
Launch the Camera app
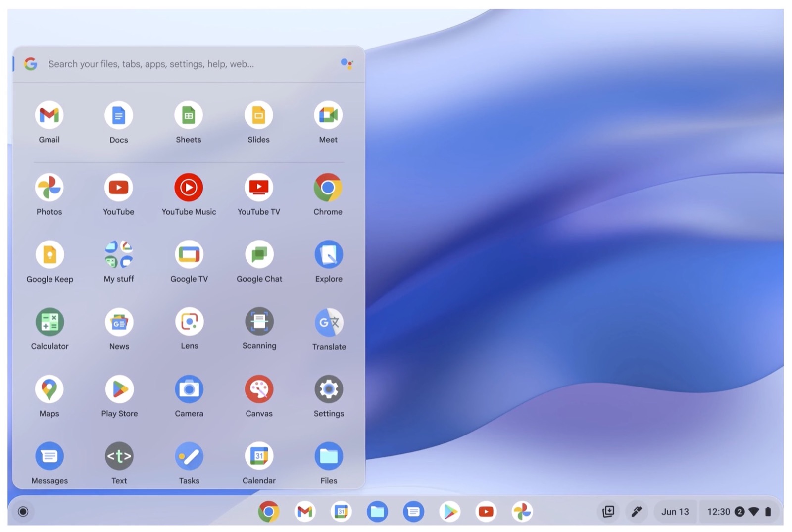(x=189, y=389)
